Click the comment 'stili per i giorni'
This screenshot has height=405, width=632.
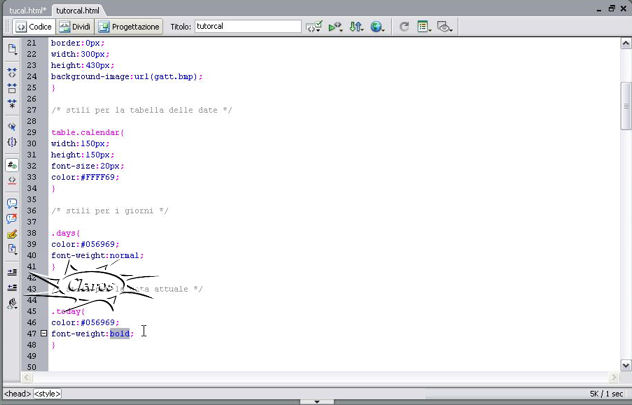pos(109,210)
